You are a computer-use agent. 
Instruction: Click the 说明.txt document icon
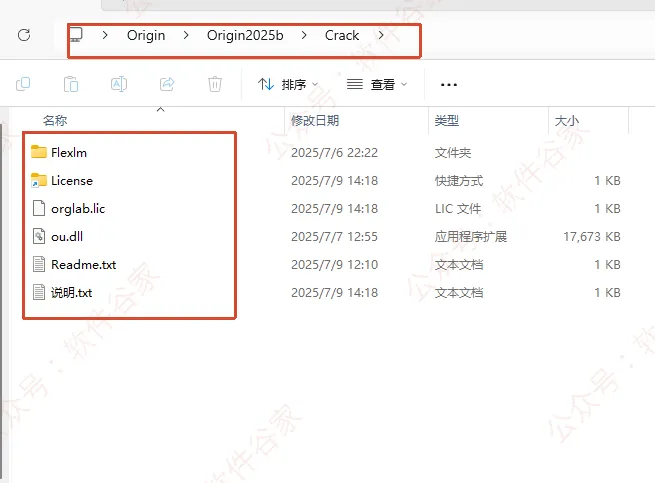coord(39,292)
